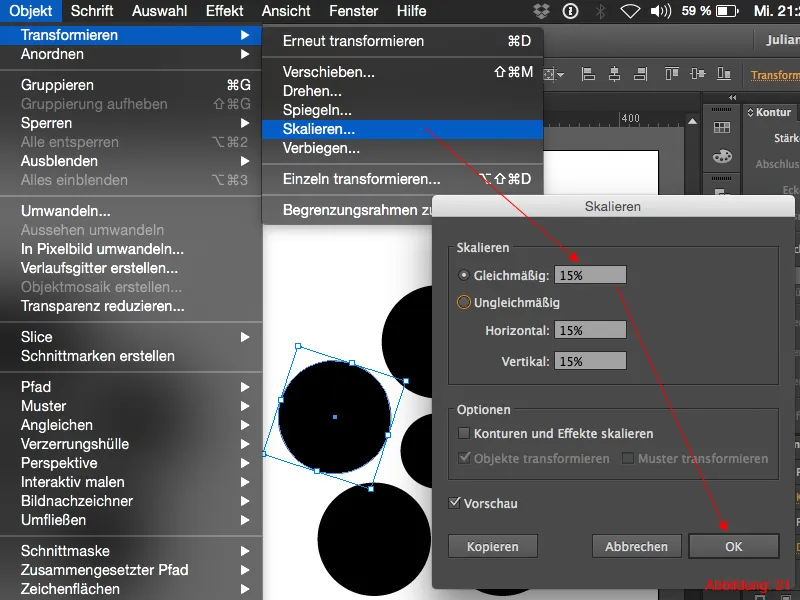Open the Fenster menu
This screenshot has height=600, width=800.
(354, 11)
